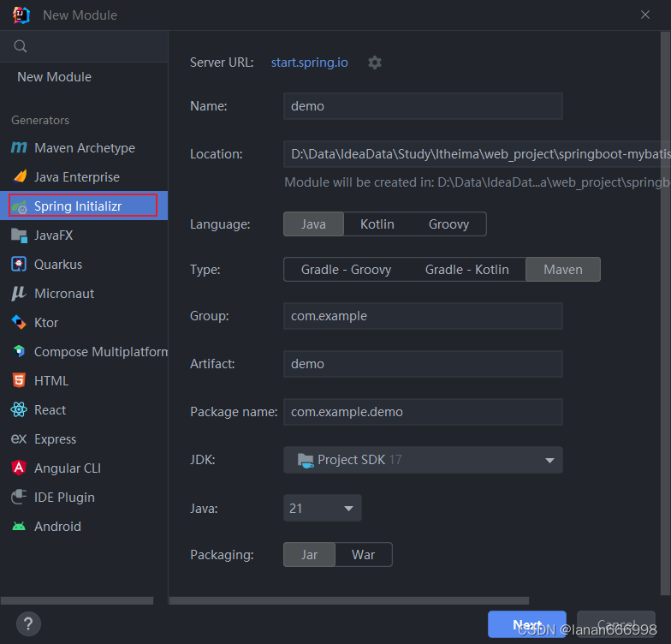Select Compose Multiplatform generator

tap(84, 351)
